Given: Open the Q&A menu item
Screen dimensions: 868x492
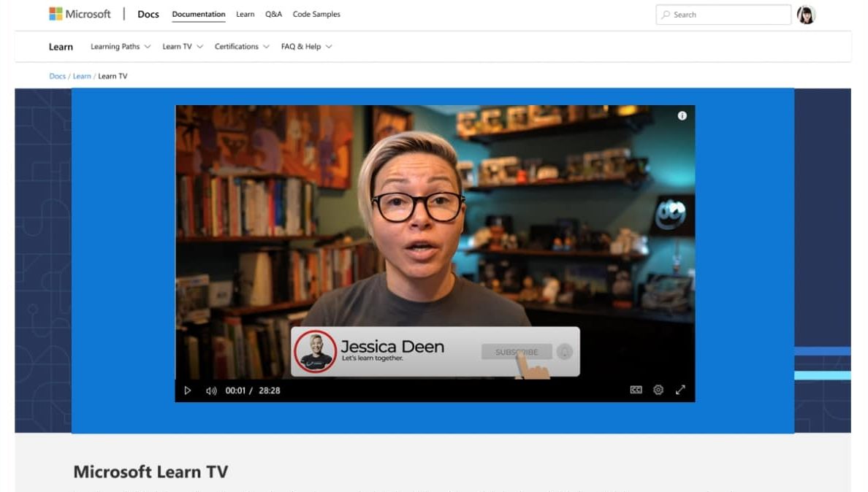Looking at the screenshot, I should pyautogui.click(x=273, y=15).
